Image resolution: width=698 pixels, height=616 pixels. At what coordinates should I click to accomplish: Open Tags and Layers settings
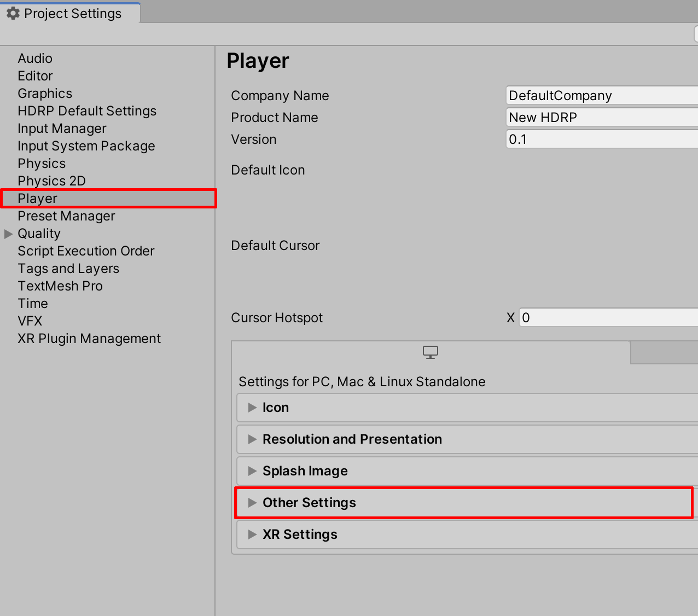68,269
